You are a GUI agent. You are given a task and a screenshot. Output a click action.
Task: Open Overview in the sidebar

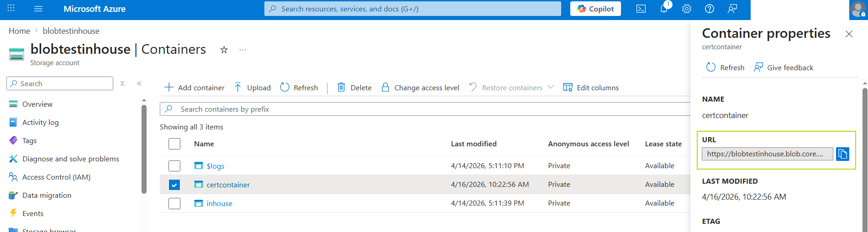pos(37,104)
